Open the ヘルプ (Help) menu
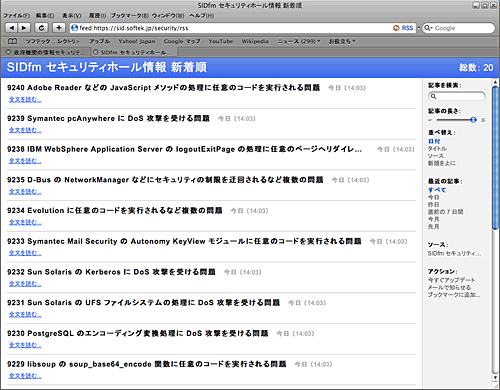Viewport: 500px width, 390px height. tap(202, 16)
